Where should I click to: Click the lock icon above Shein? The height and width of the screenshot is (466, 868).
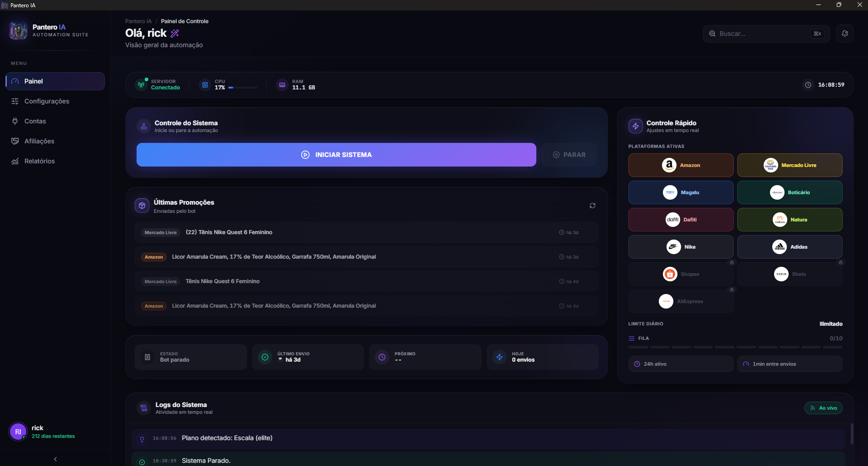tap(840, 262)
